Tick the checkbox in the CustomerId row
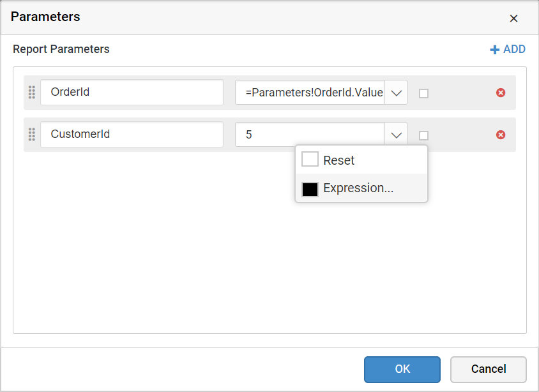Viewport: 539px width, 392px height. coord(423,135)
